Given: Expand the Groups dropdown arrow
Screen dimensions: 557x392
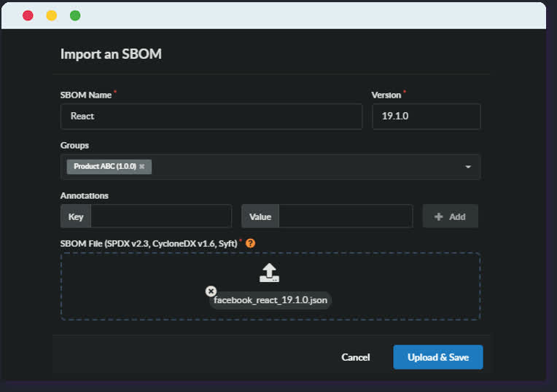Looking at the screenshot, I should point(467,167).
